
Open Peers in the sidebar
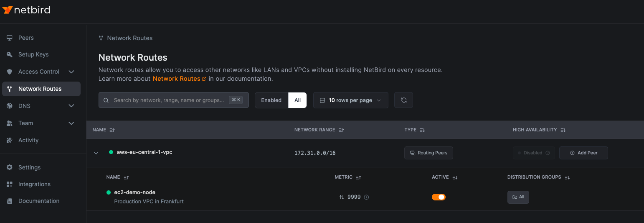26,38
